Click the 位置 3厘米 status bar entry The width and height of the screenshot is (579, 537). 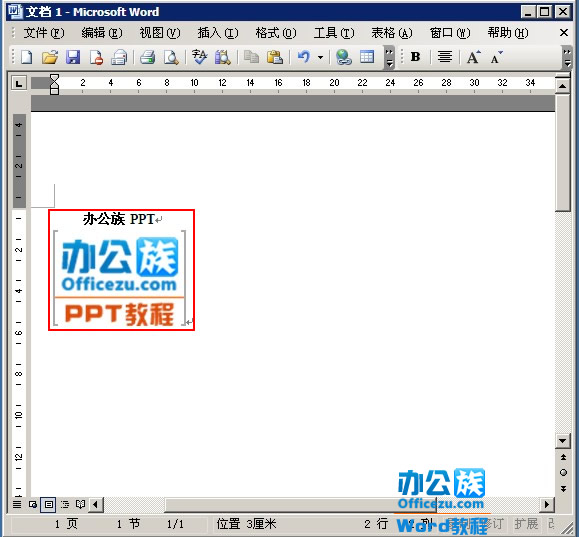point(246,524)
